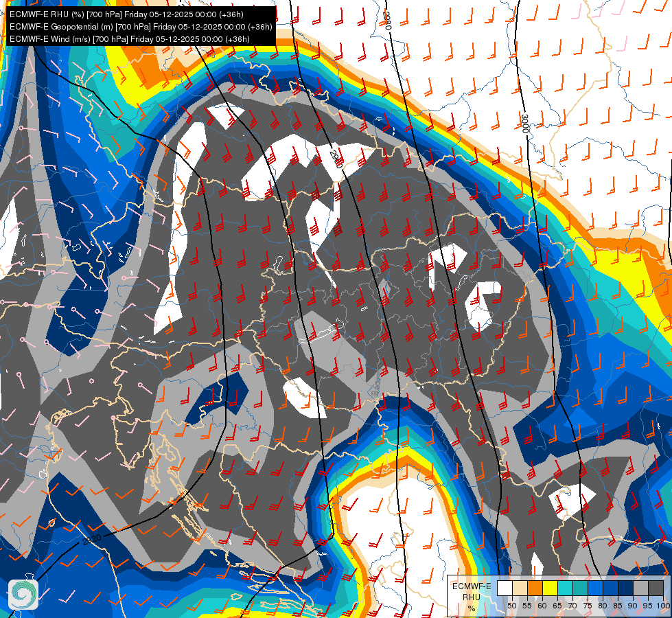Click the legend tick label 90
672x618 pixels.
(x=633, y=606)
